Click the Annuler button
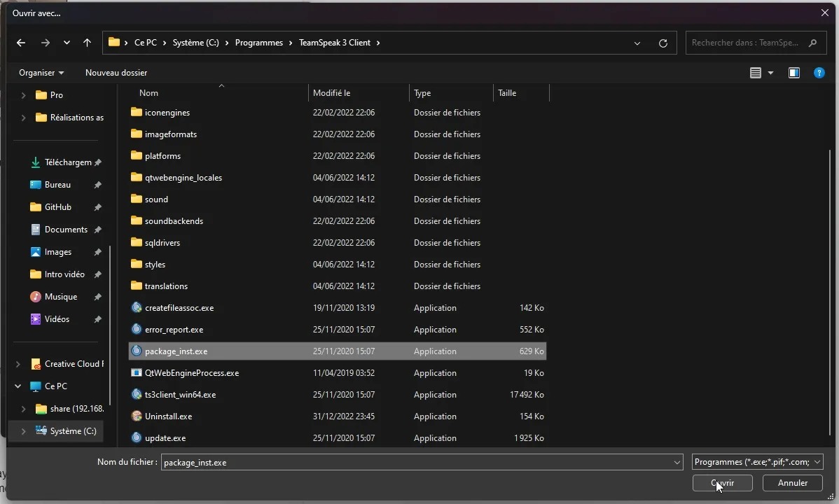The image size is (839, 504). (792, 483)
